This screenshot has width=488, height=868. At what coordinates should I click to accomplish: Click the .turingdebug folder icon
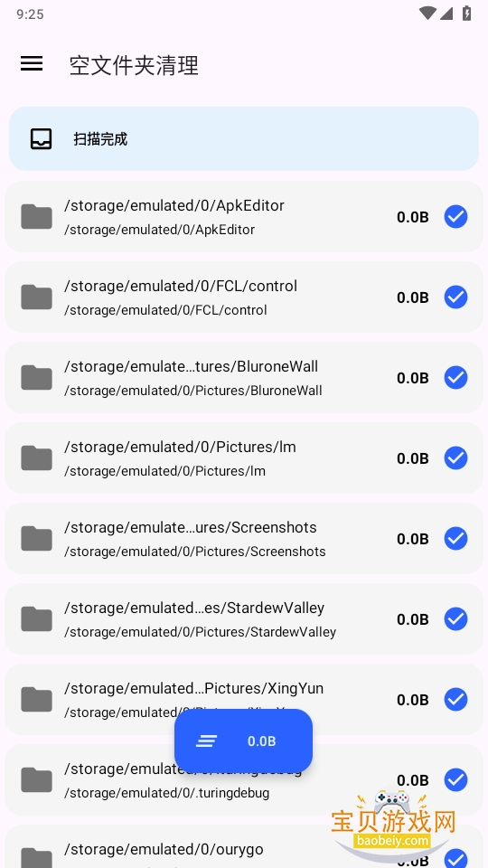36,780
